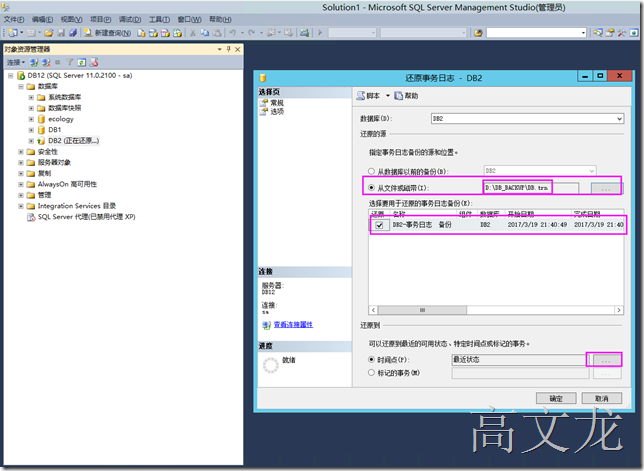Open 连接 dropdown in Object Explorer toolbar

tap(16, 62)
